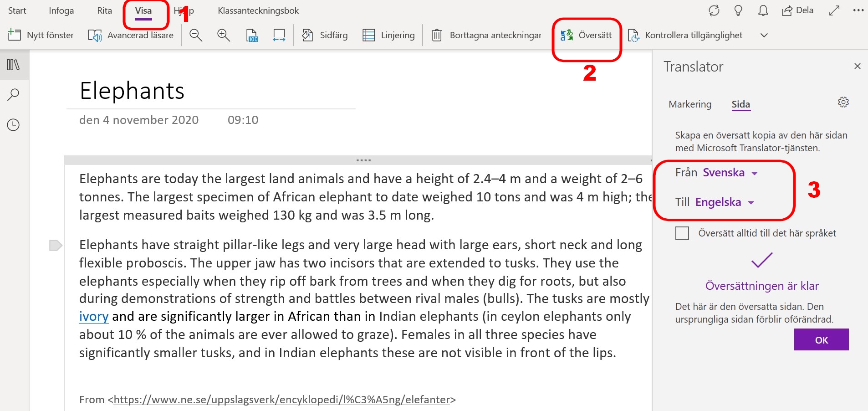Open the Infoga ribbon tab
Viewport: 868px width, 411px height.
(61, 10)
